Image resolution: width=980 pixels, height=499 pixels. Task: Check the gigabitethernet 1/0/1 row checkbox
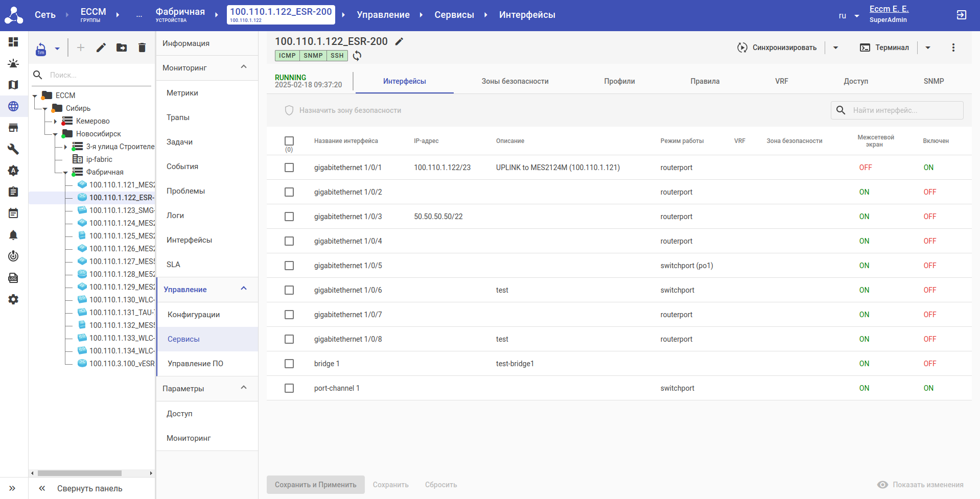click(x=289, y=168)
